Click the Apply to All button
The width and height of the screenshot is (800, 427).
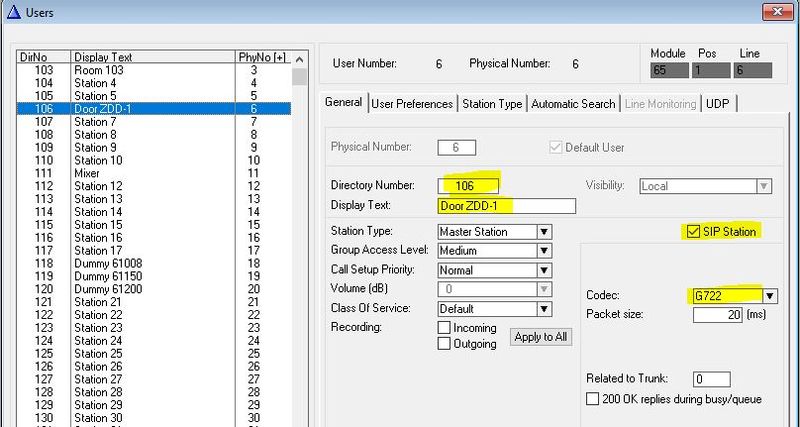(540, 337)
